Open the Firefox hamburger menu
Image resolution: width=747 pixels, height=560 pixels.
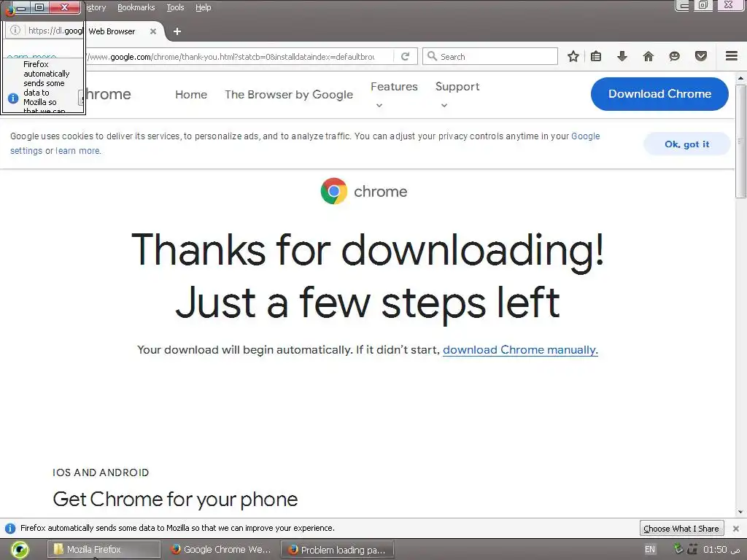pyautogui.click(x=732, y=56)
